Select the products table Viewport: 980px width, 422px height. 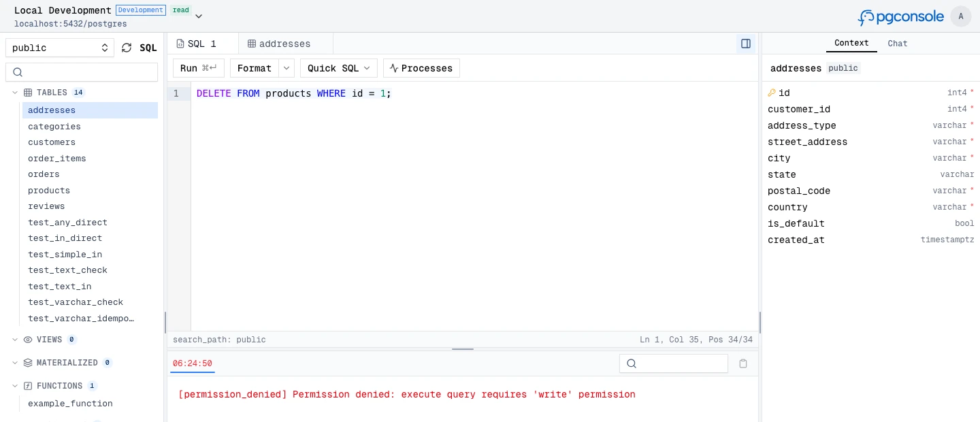point(90,191)
